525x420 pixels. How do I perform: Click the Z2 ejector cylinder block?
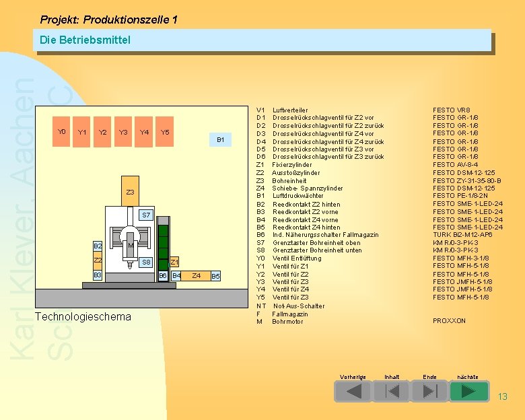click(98, 260)
